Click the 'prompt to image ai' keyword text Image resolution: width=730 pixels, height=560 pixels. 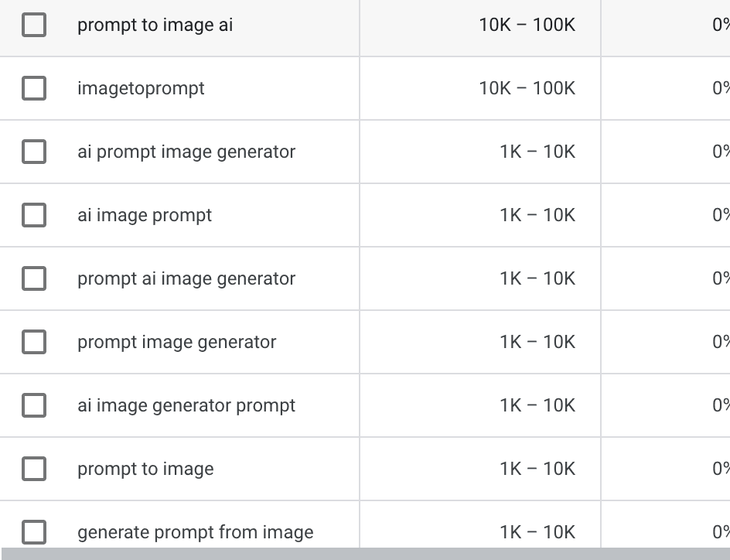tap(155, 25)
